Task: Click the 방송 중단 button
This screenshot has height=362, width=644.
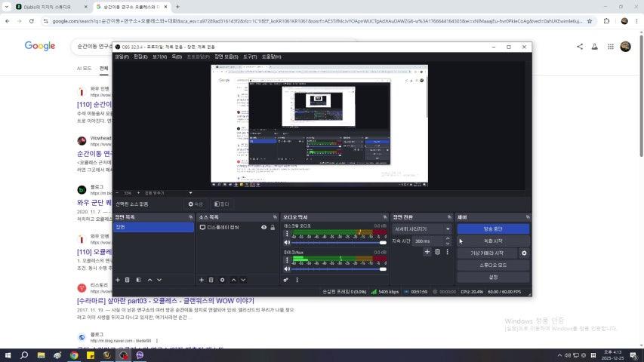Action: point(493,229)
